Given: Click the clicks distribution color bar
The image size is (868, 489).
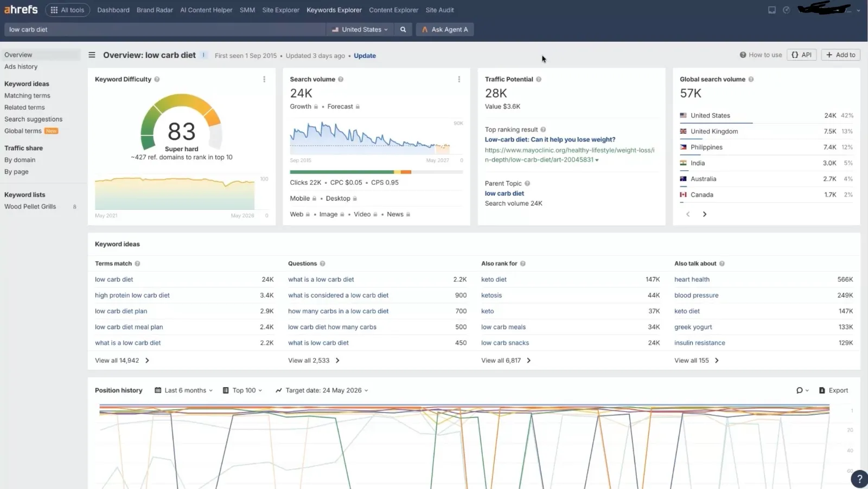Looking at the screenshot, I should 376,172.
